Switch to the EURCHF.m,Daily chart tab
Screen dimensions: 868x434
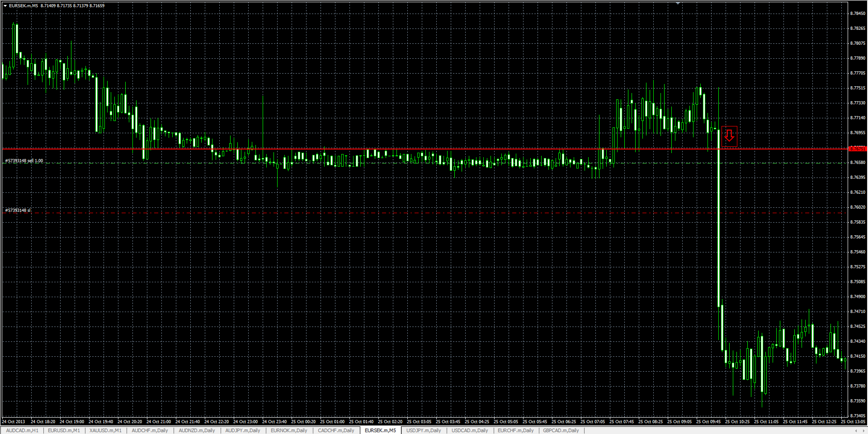(x=516, y=430)
